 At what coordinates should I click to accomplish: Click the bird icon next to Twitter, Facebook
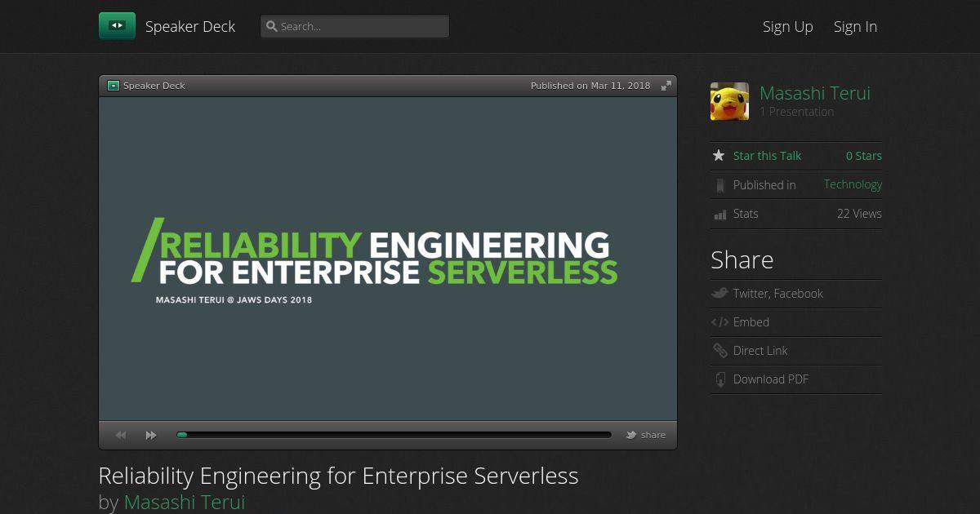719,294
